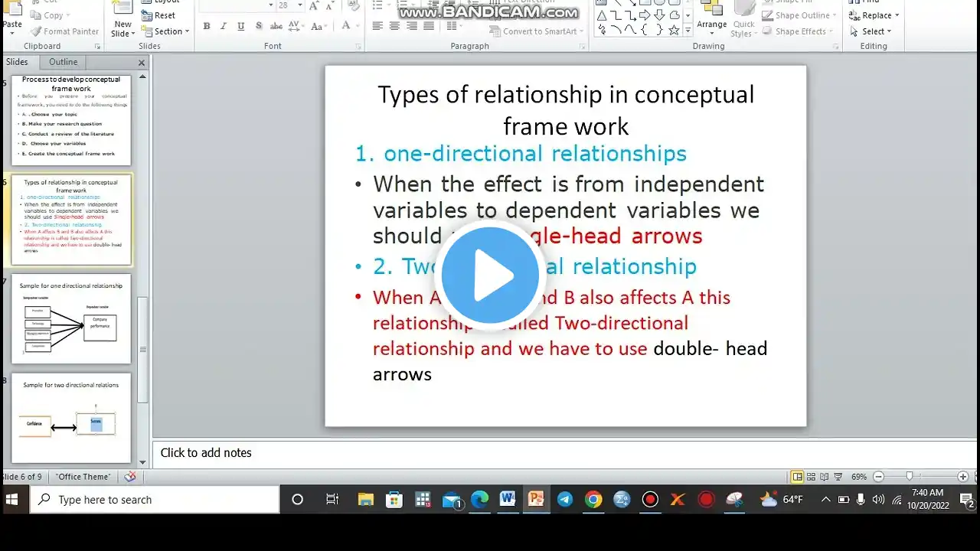The image size is (980, 551).
Task: Apply text shadow effect
Action: coord(258,26)
